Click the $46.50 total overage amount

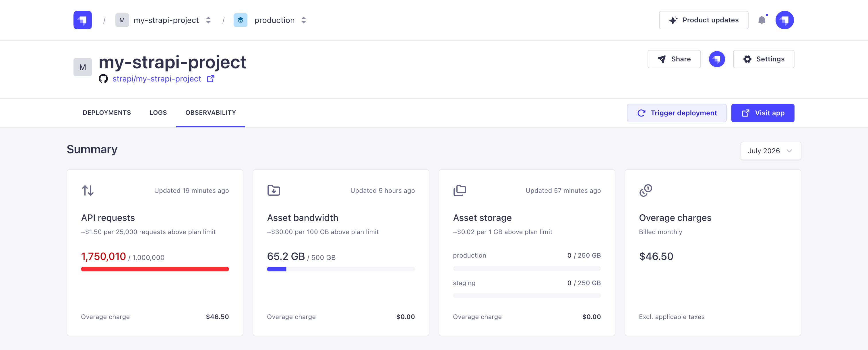pos(656,257)
